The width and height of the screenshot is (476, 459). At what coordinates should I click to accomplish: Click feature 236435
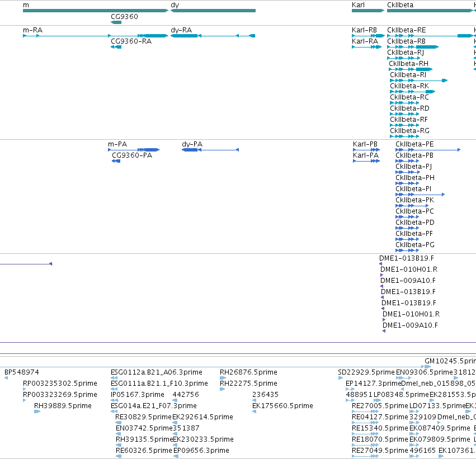click(265, 395)
